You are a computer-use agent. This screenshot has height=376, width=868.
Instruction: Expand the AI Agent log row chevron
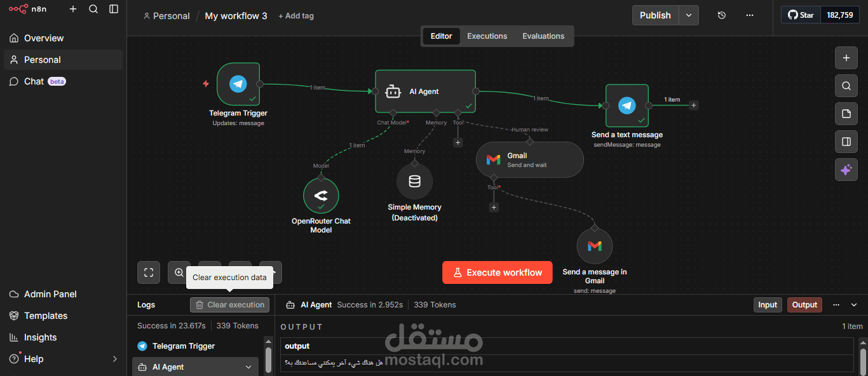point(248,367)
